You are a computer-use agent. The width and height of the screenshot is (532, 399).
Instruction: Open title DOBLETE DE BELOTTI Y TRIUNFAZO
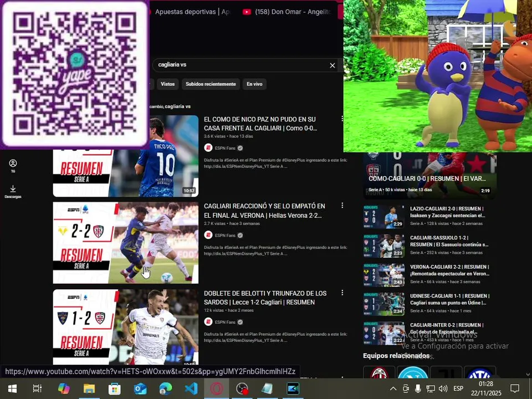tap(265, 298)
